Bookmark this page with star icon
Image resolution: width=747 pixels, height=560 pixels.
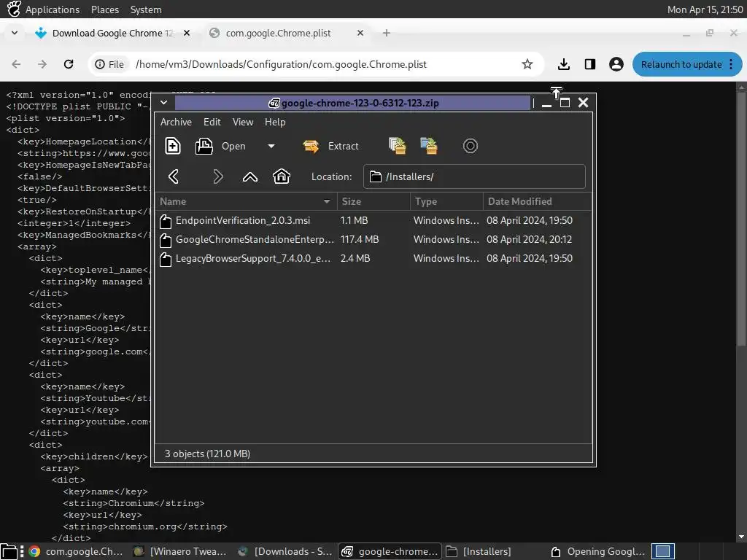point(527,64)
